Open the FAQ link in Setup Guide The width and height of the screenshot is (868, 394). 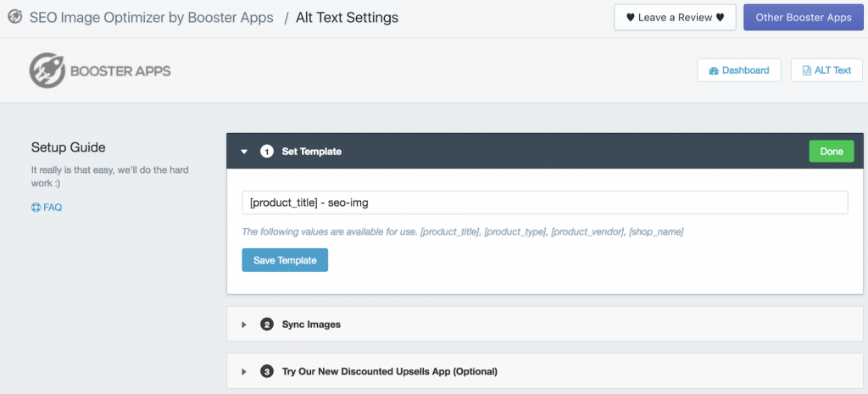(53, 207)
